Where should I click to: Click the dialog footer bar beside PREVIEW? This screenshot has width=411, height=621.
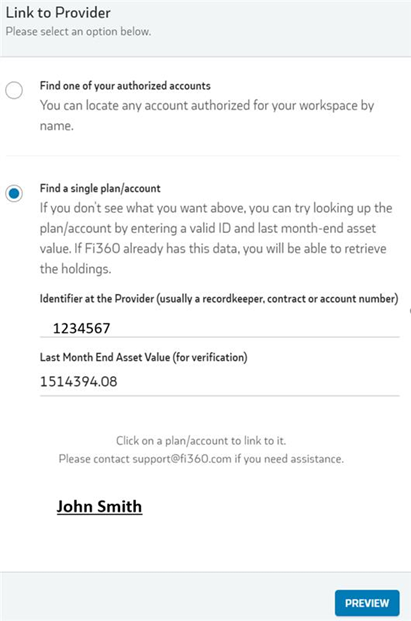pos(167,596)
